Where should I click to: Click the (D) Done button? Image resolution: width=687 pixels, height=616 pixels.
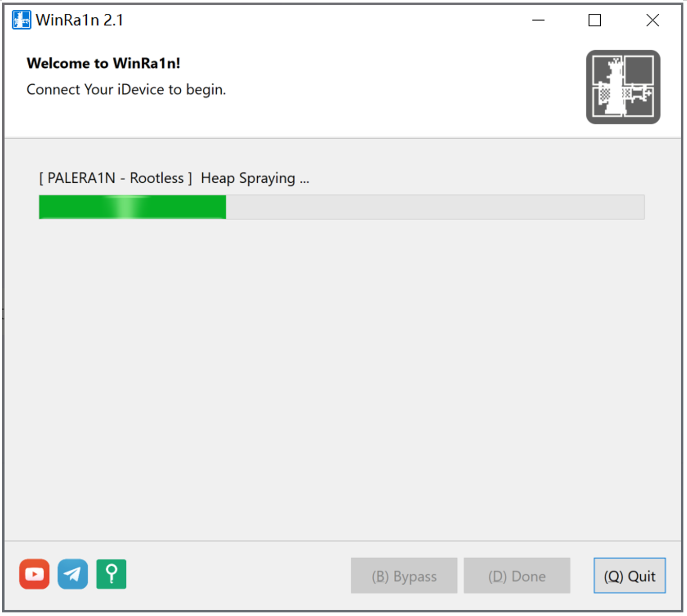click(x=517, y=576)
